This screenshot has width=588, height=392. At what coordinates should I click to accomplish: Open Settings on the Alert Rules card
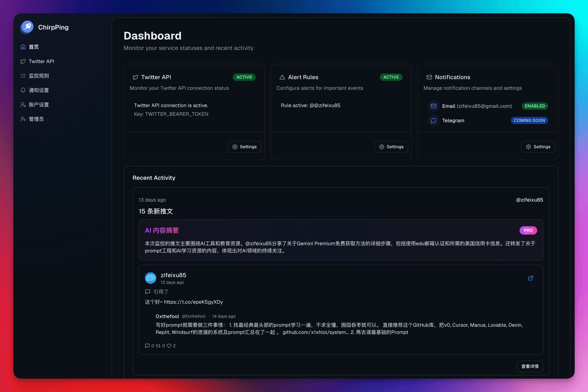[x=391, y=147]
